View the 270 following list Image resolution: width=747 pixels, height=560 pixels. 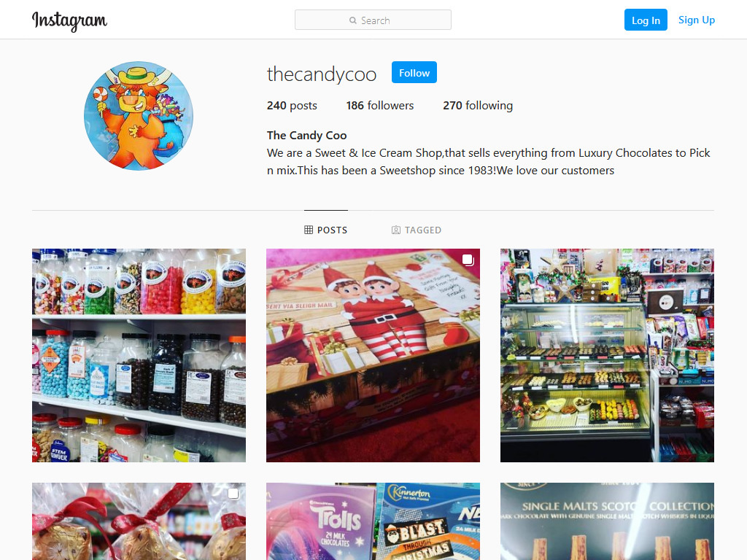478,105
